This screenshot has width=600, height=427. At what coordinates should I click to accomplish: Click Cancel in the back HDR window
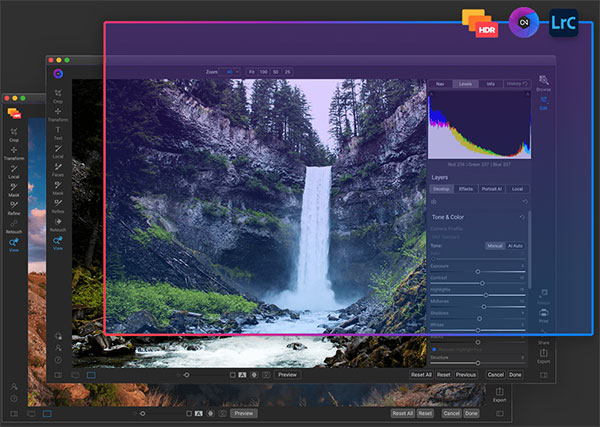pyautogui.click(x=452, y=413)
